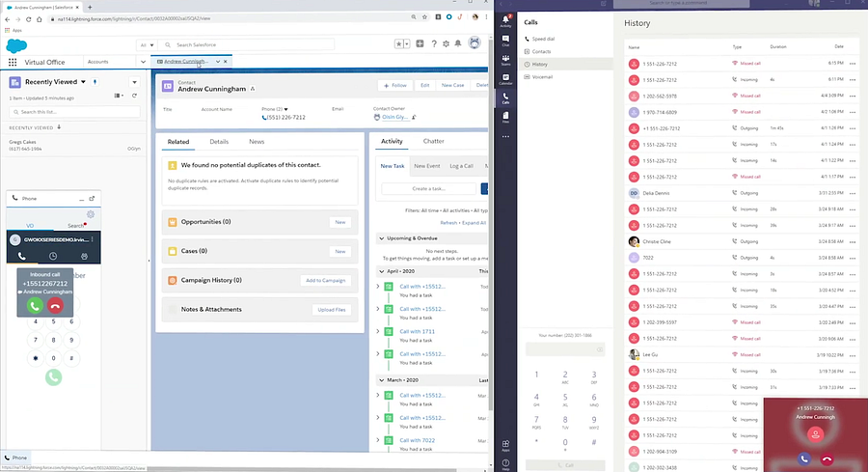Open Calls in Teams sidebar
This screenshot has height=472, width=868.
tap(505, 98)
